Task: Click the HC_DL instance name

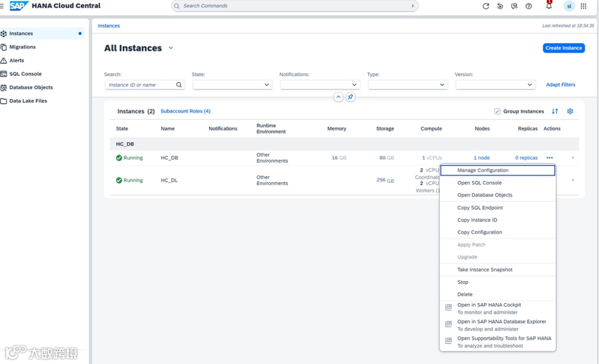Action: 169,180
